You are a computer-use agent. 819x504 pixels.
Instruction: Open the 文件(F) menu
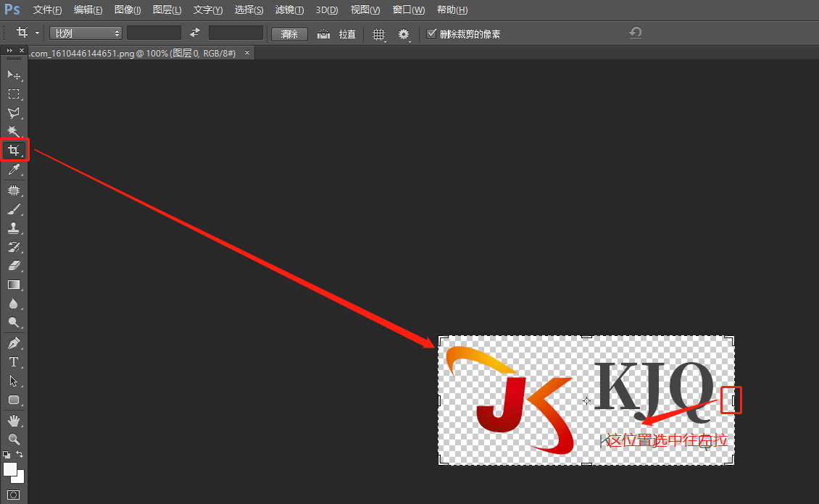(x=47, y=10)
